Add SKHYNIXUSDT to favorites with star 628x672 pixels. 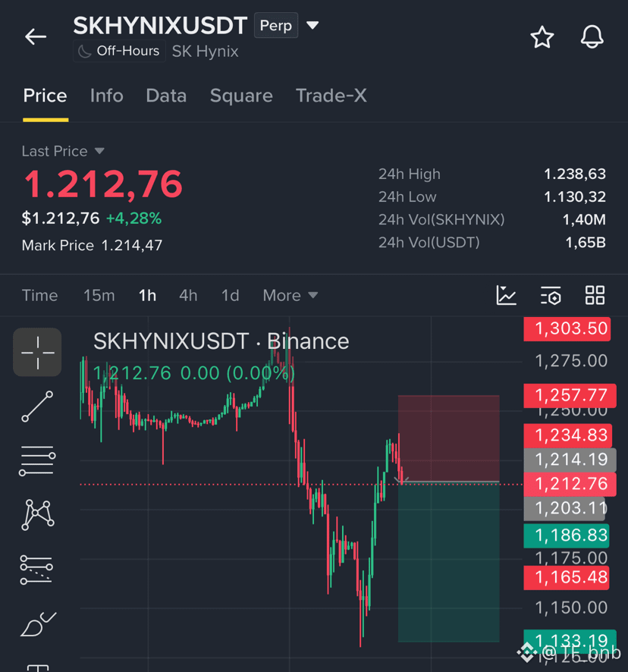pyautogui.click(x=542, y=37)
